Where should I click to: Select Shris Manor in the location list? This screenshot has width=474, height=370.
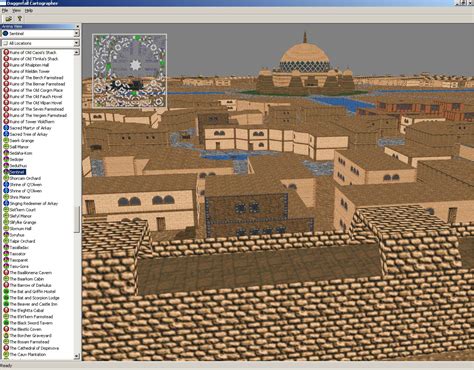click(20, 197)
